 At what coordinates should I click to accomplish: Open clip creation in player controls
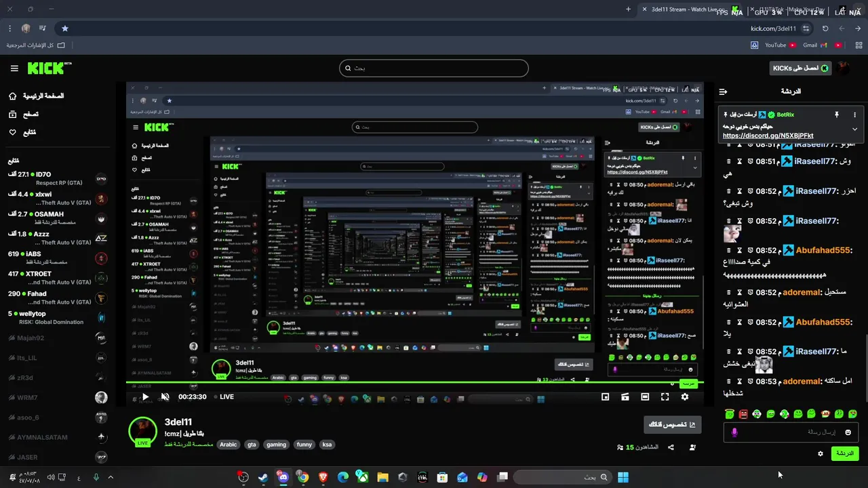pyautogui.click(x=625, y=397)
